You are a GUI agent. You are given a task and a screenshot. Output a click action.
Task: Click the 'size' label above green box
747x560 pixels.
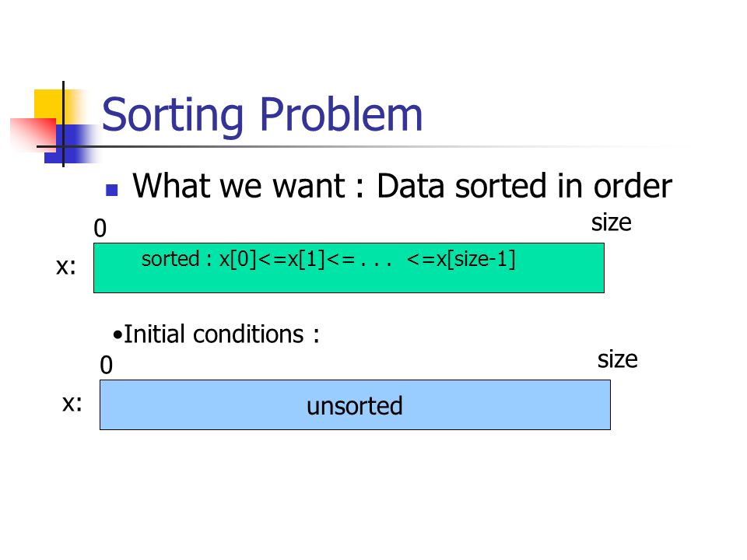pos(612,222)
